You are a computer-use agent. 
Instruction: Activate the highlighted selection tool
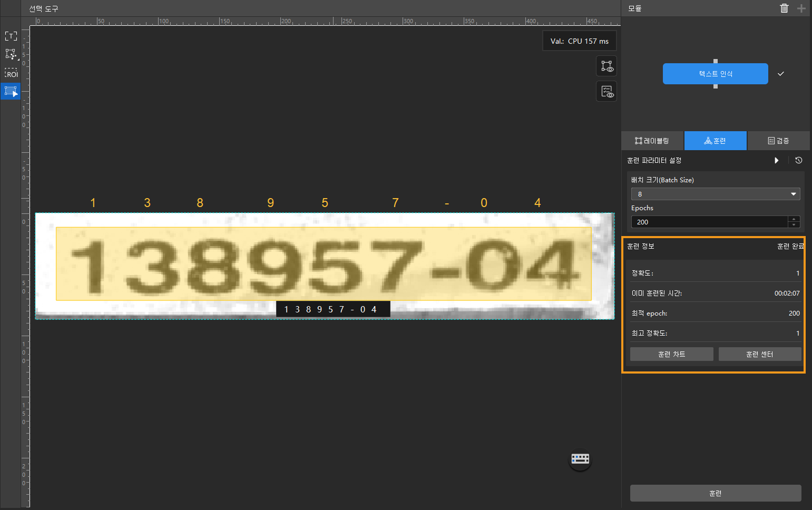click(x=11, y=91)
